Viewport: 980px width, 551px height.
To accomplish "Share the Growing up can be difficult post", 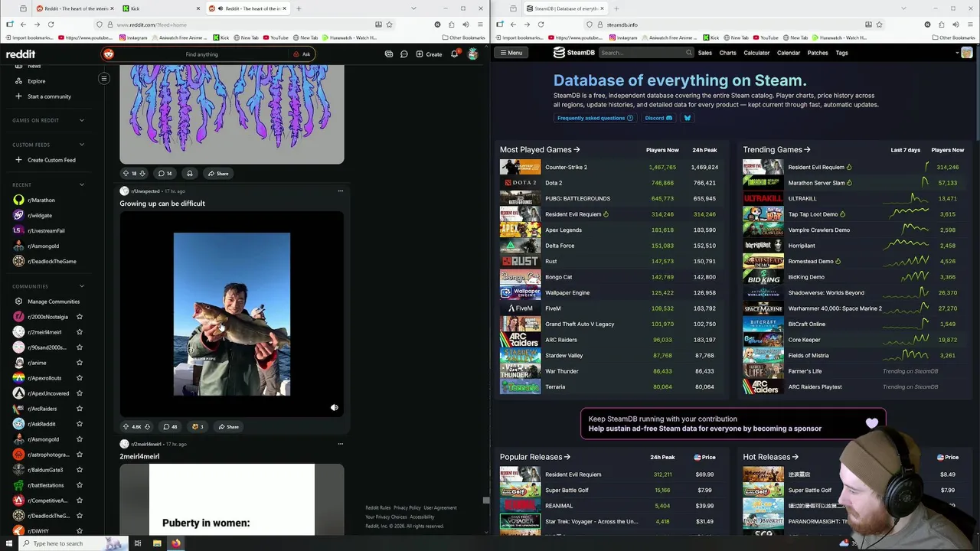I will (228, 427).
